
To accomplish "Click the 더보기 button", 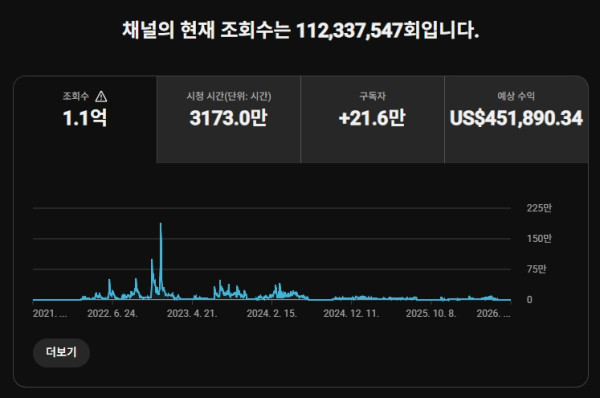I will [62, 352].
